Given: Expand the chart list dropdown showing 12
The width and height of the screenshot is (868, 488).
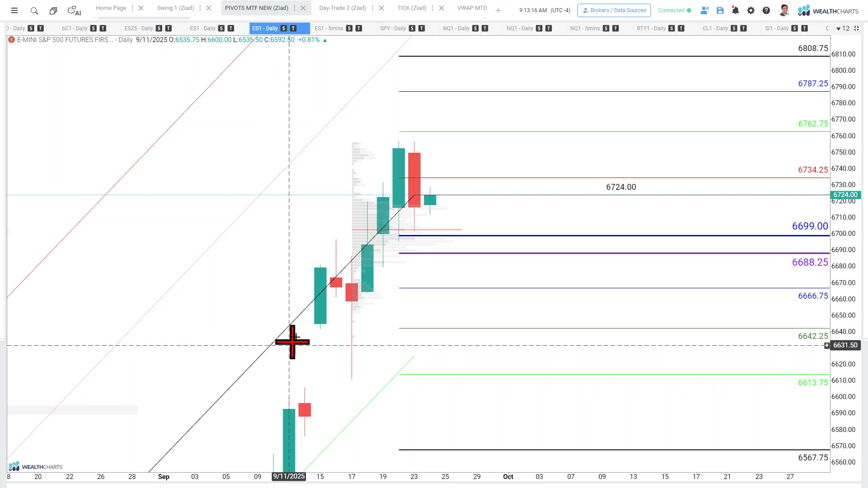Looking at the screenshot, I should pos(843,28).
